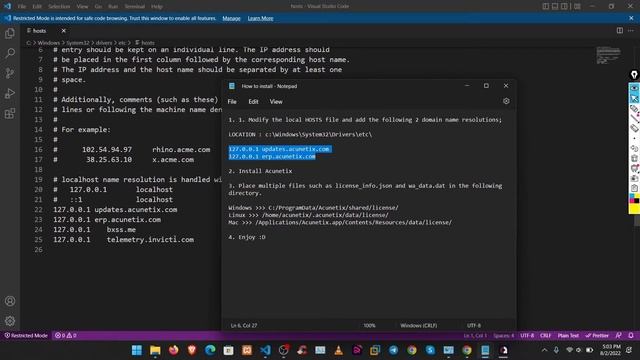The width and height of the screenshot is (640, 360).
Task: Open the Explorer view in the activity bar
Action: click(x=10, y=33)
